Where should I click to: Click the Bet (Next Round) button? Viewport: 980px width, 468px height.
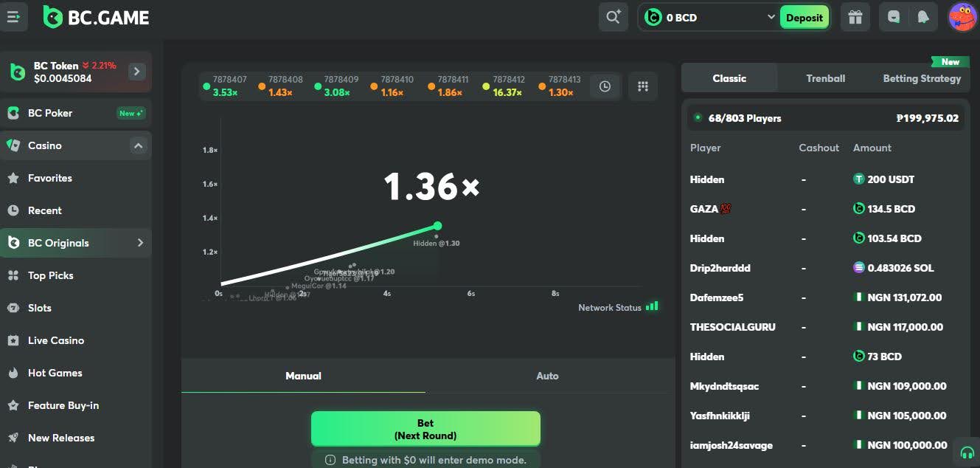[425, 429]
